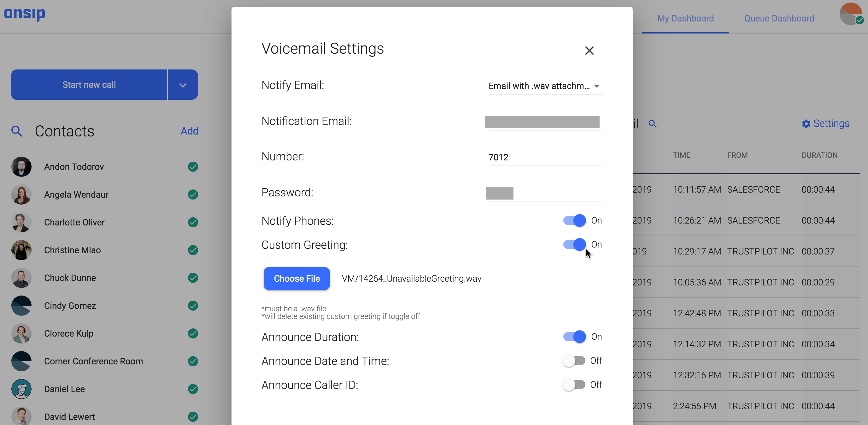Click the green status checkmark on Andon Todorov
Image resolution: width=868 pixels, height=425 pixels.
point(193,166)
